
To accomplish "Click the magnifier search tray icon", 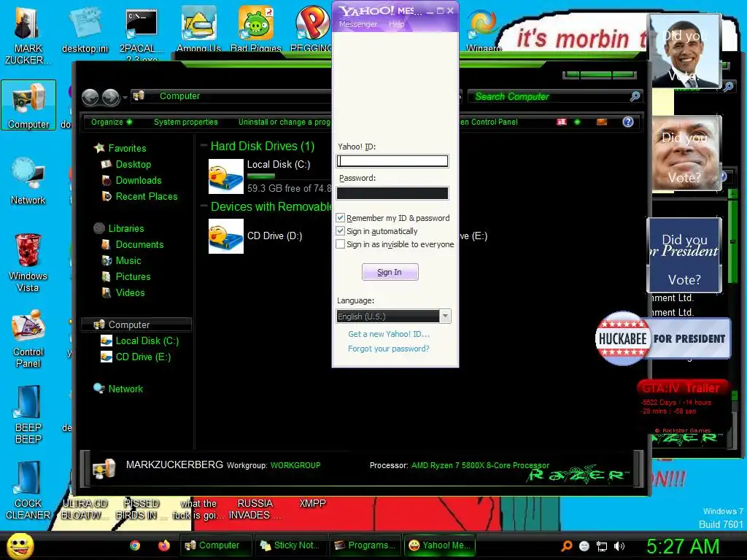I will click(567, 546).
